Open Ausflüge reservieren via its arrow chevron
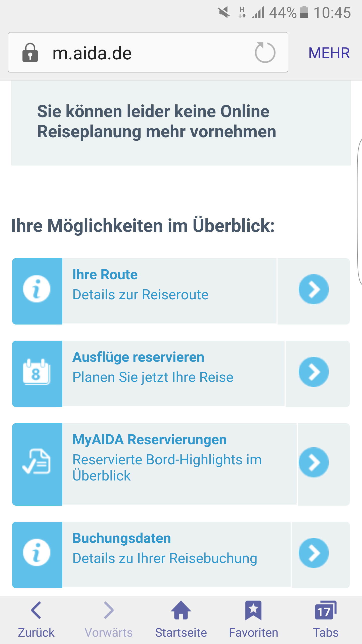362x644 pixels. tap(313, 372)
